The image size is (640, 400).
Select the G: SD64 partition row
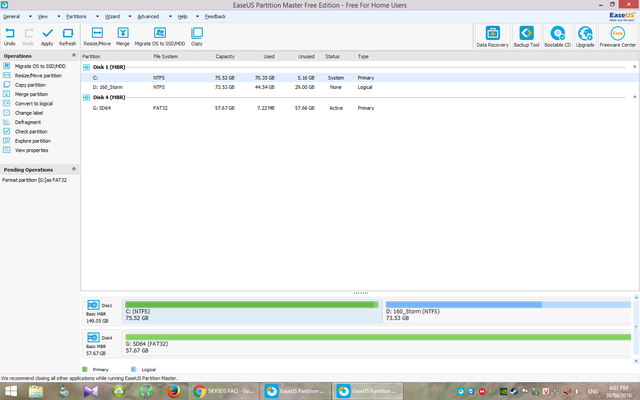point(360,108)
